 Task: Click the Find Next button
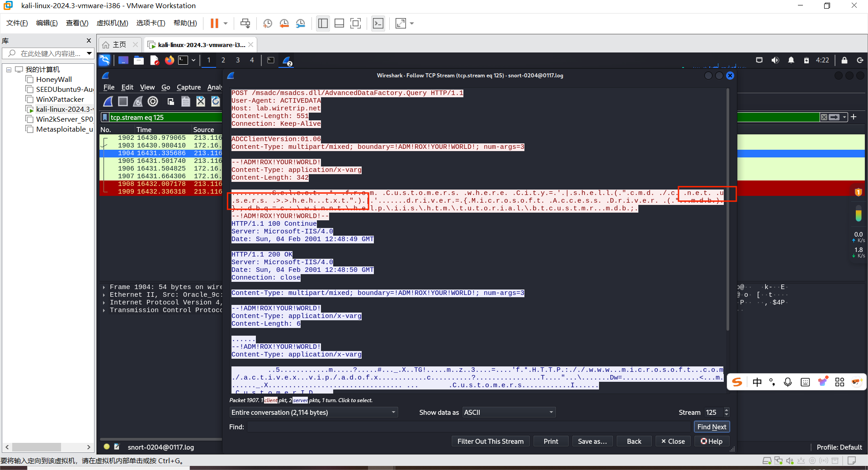click(712, 427)
